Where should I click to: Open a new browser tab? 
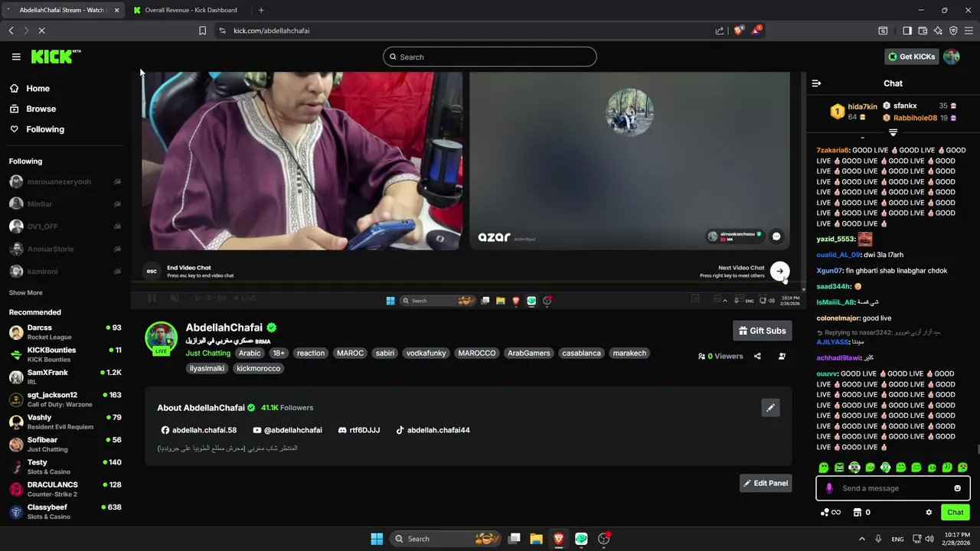coord(261,10)
